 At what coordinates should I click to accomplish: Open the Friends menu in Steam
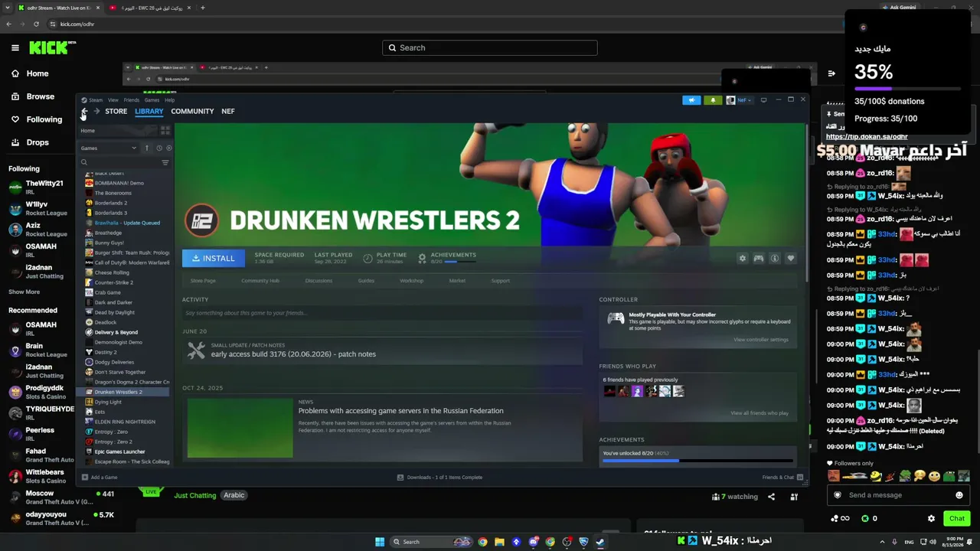pos(132,100)
